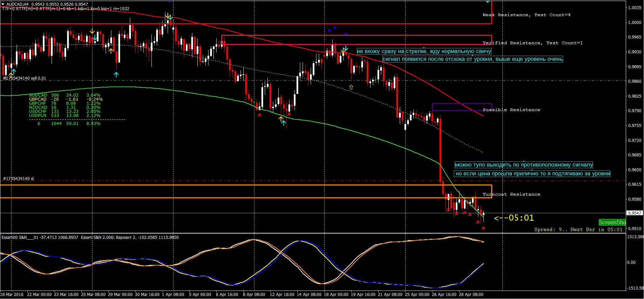Select the note 'не вхожу сразу на стрелке'
The image size is (644, 299).
click(x=424, y=51)
